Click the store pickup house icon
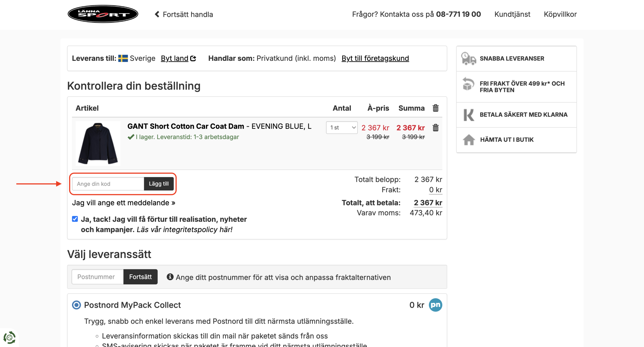The height and width of the screenshot is (347, 644). (469, 140)
